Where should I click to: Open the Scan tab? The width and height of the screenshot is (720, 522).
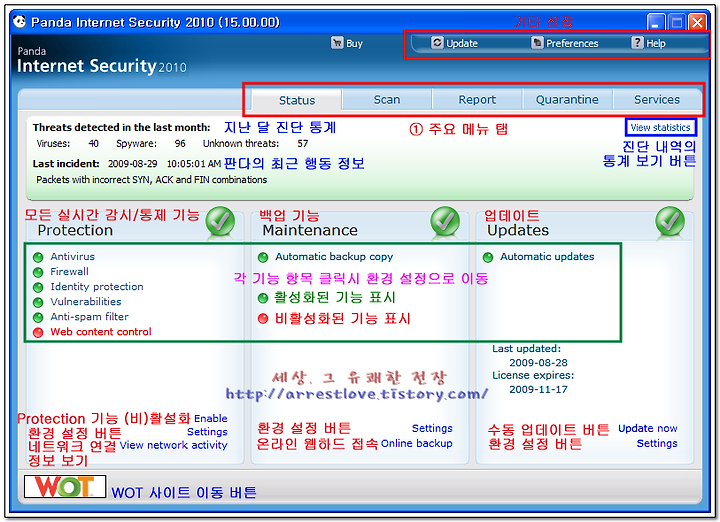[387, 99]
